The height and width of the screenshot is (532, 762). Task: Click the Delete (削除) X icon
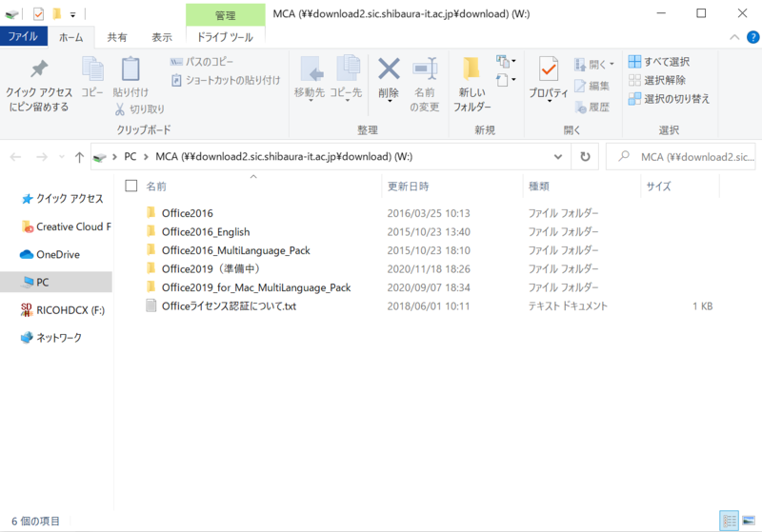(x=389, y=69)
